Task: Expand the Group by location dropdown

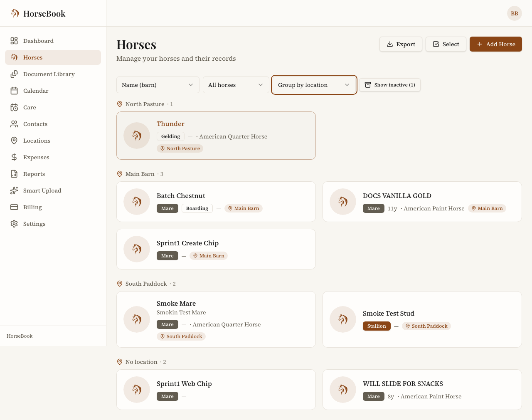Action: point(314,85)
